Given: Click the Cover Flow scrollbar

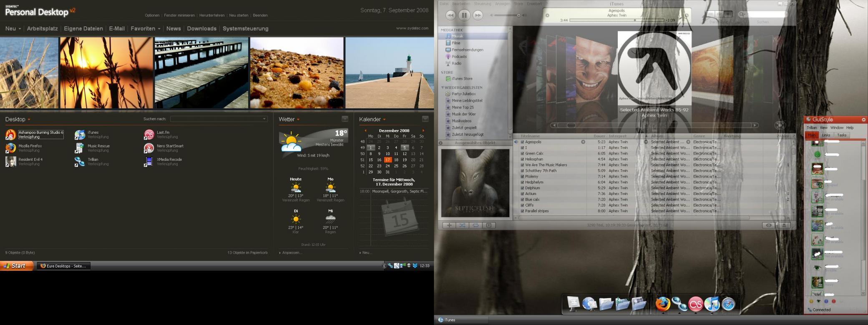Looking at the screenshot, I should [654, 125].
